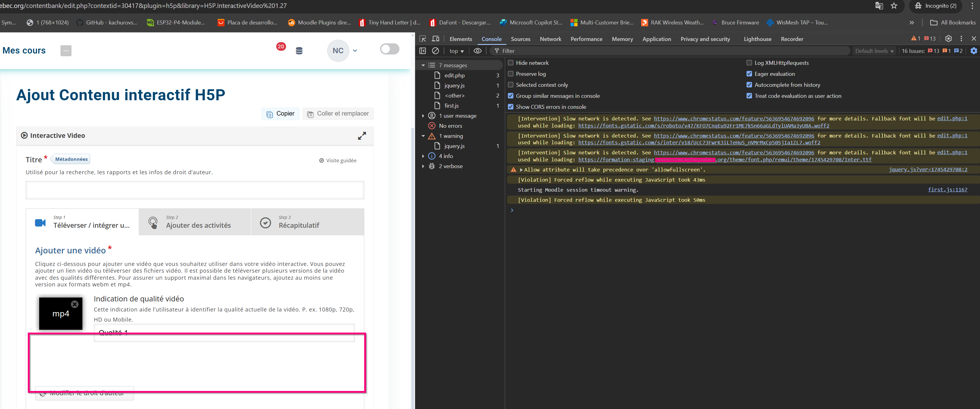Image resolution: width=980 pixels, height=409 pixels.
Task: Enable the Preserve log checkbox
Action: point(511,74)
